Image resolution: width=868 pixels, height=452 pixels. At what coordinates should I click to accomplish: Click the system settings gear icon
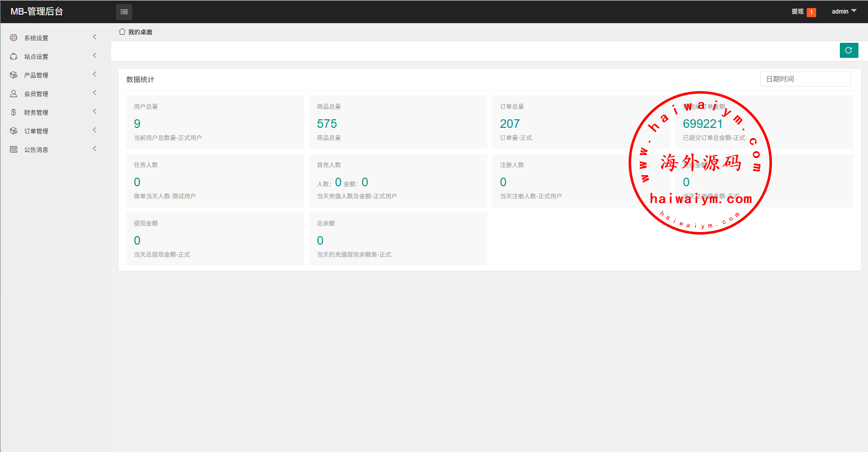(x=14, y=38)
